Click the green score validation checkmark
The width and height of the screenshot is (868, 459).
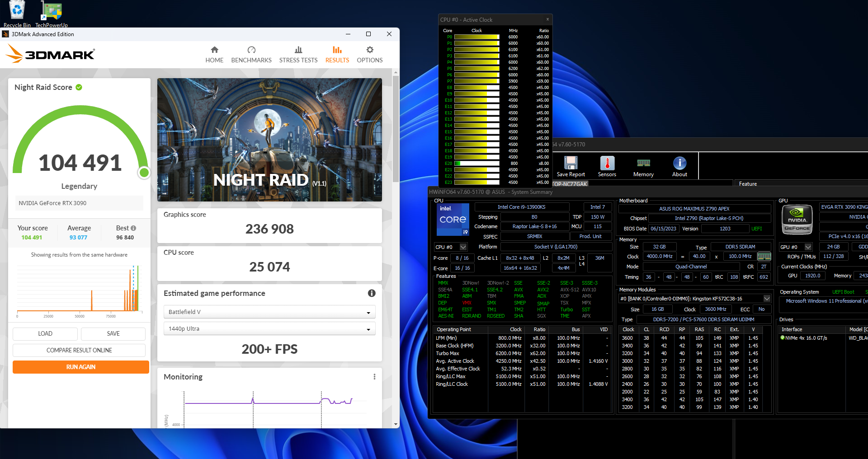coord(79,87)
